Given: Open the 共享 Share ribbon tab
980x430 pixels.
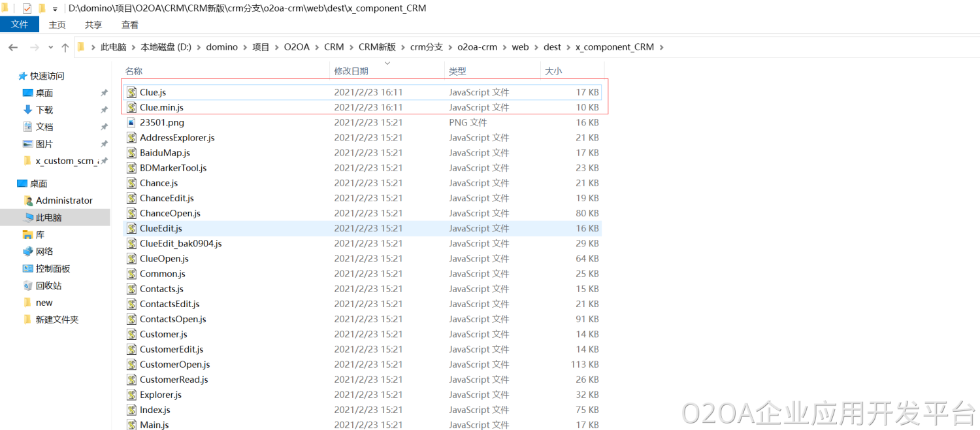Looking at the screenshot, I should pyautogui.click(x=93, y=25).
